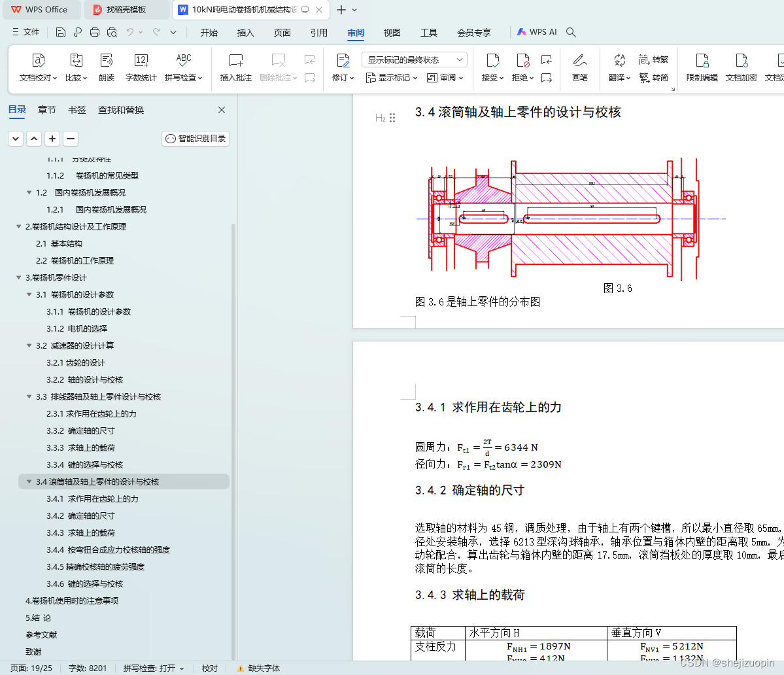Image resolution: width=784 pixels, height=675 pixels.
Task: Click the 缺失字体 warning
Action: 258,668
